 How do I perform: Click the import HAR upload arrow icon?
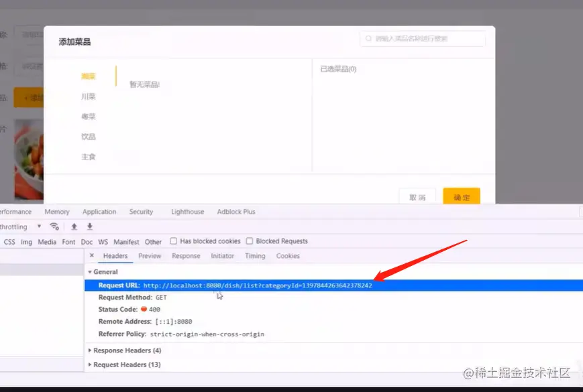tap(74, 226)
